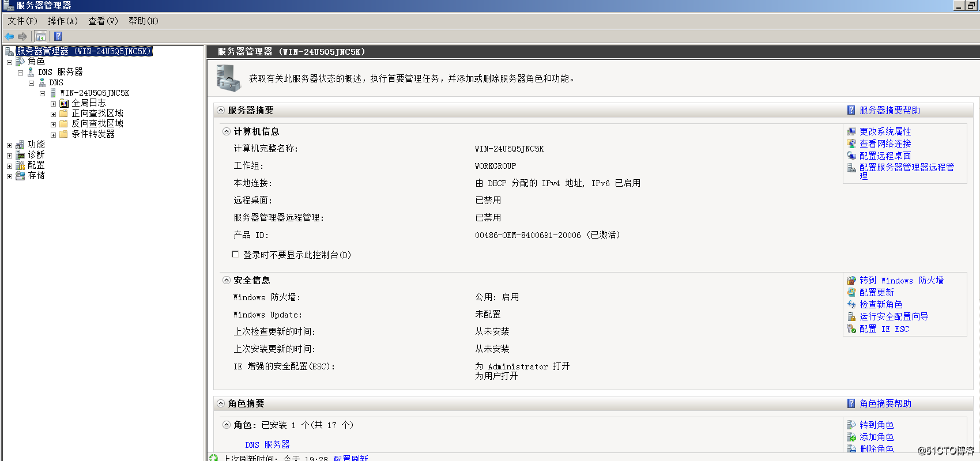Collapse the 安全信息 section
This screenshot has height=461, width=980.
coord(227,280)
